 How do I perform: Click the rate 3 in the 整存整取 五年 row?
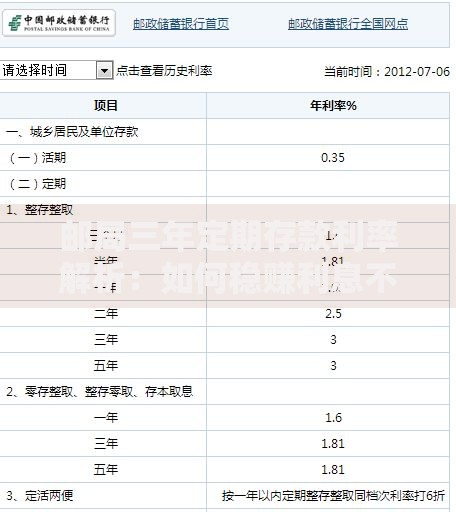[333, 366]
